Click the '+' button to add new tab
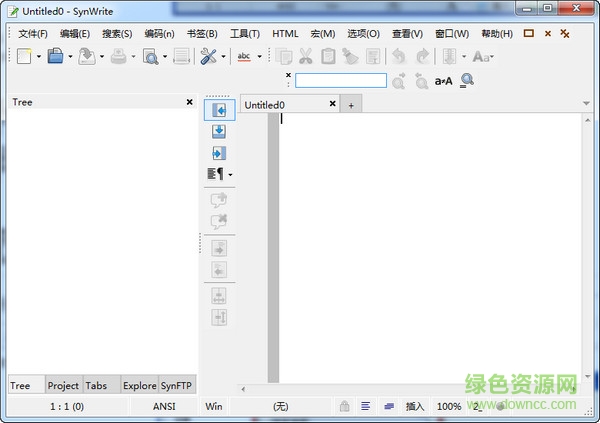Screen dimensions: 600x423 tap(351, 105)
